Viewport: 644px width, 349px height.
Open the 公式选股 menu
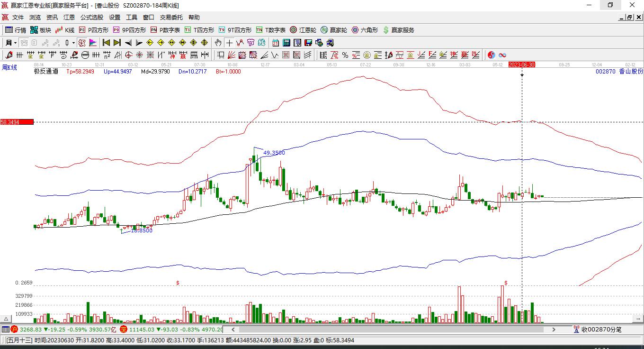pos(91,18)
